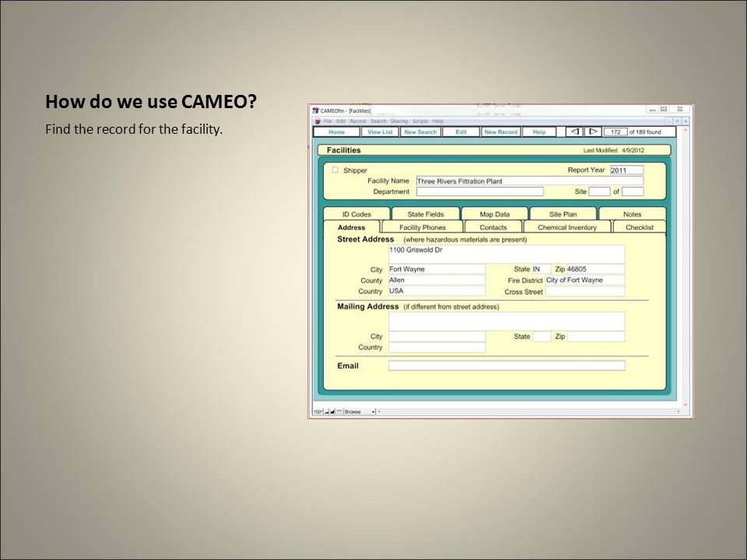
Task: Click the Department field
Action: click(480, 191)
